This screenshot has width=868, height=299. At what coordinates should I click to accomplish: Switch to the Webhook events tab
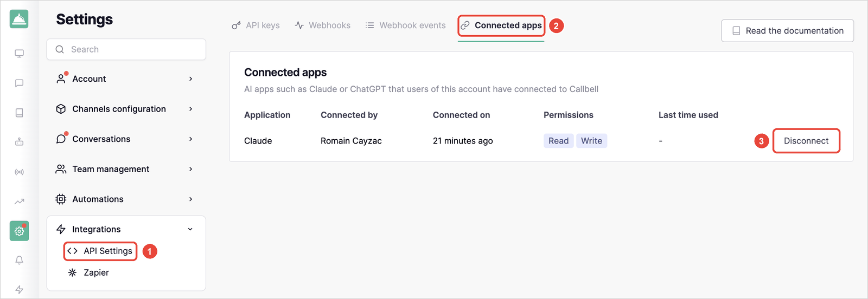pyautogui.click(x=405, y=25)
